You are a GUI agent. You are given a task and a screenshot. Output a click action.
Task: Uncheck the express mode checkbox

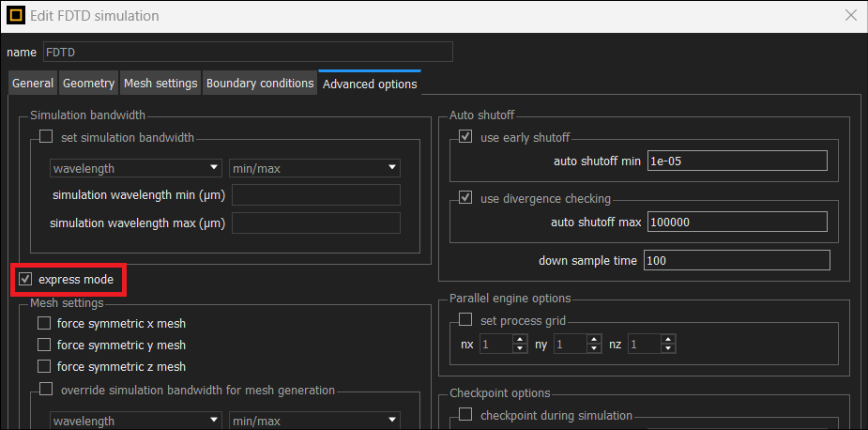[x=25, y=279]
